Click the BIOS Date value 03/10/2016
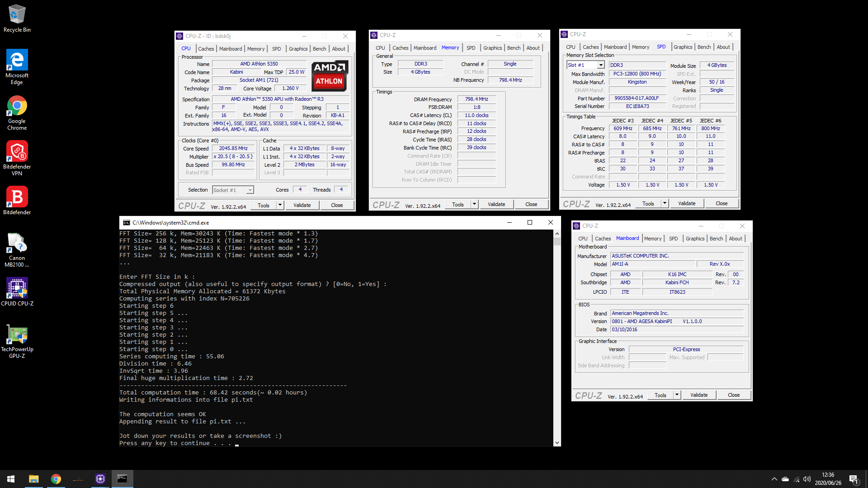Viewport: 868px width, 488px height. (x=677, y=329)
